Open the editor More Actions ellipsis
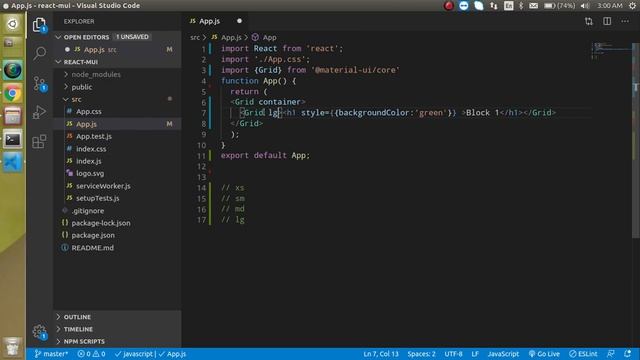Screen dimensions: 640x360 pos(625,21)
